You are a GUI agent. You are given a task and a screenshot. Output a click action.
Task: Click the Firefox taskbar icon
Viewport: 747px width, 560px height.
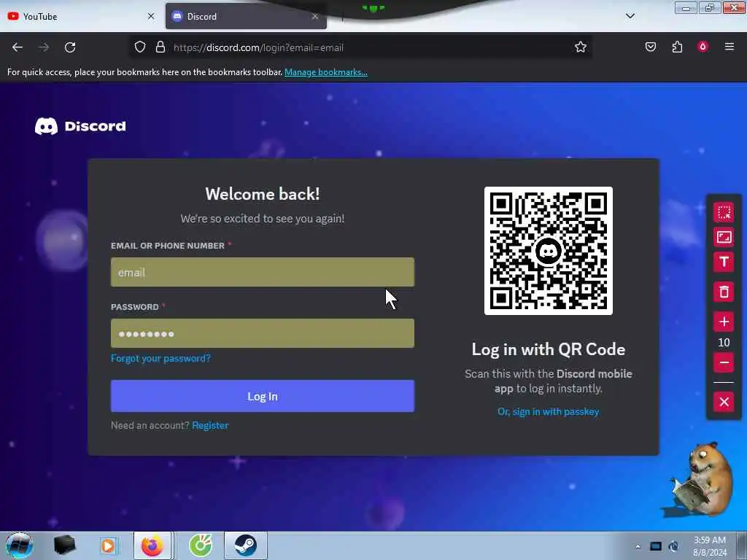[x=152, y=545]
